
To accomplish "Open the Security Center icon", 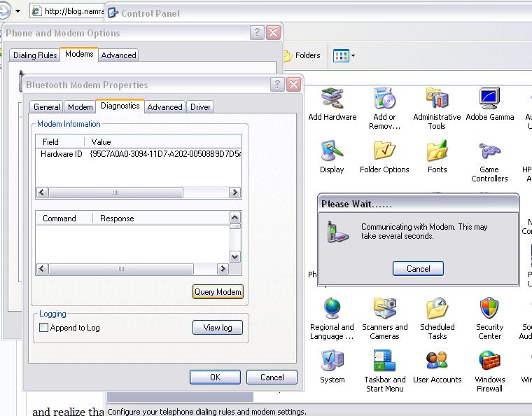I will tap(489, 309).
